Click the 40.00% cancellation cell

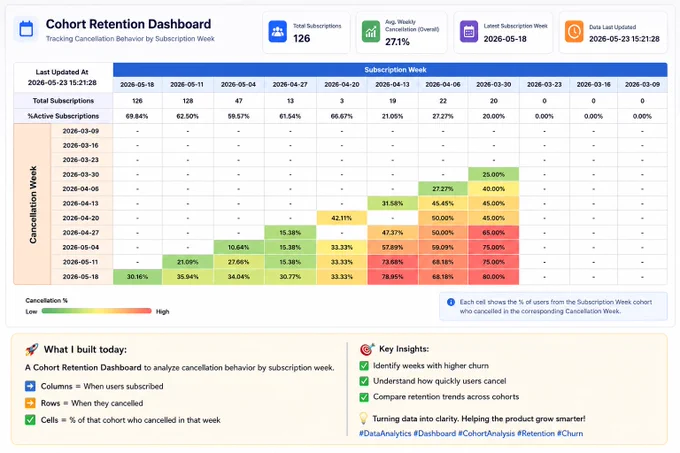click(494, 189)
